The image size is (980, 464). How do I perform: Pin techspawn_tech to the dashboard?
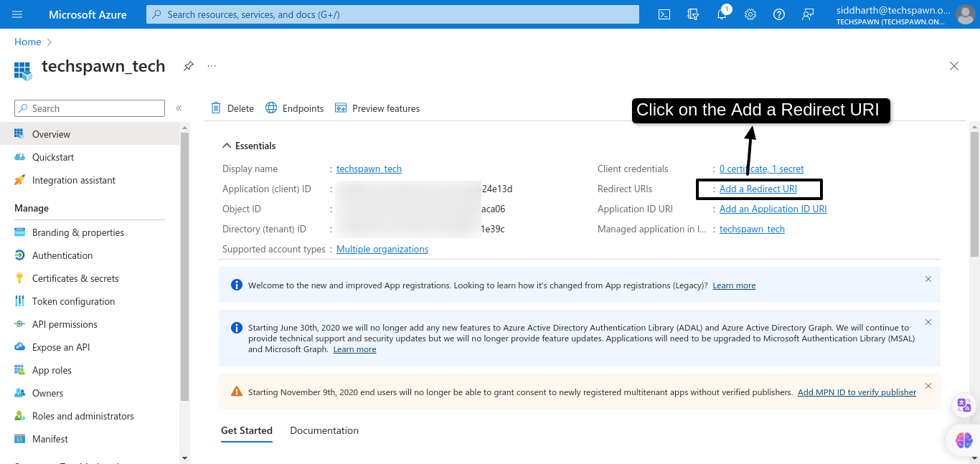point(188,66)
